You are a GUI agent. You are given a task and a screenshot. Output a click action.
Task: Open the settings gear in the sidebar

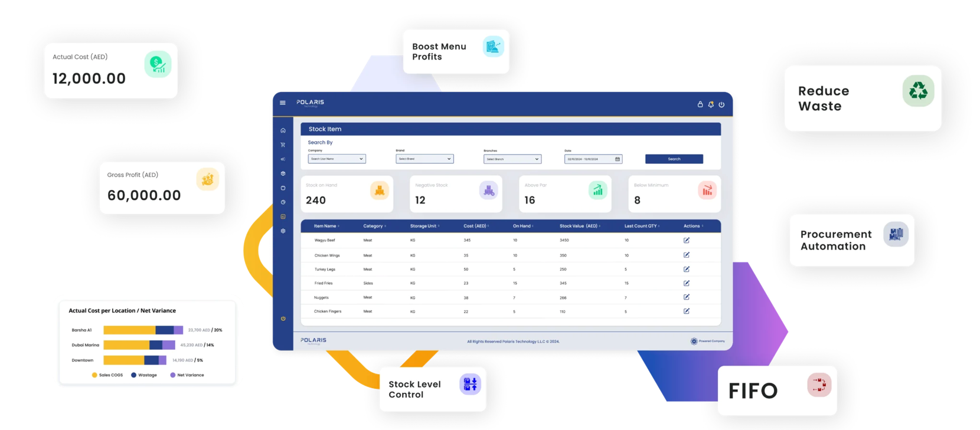coord(283,231)
